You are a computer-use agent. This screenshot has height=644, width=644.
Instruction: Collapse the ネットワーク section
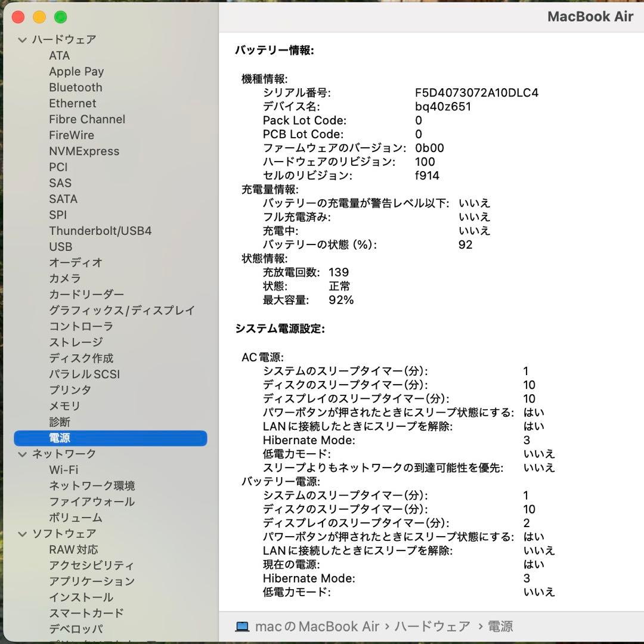tap(22, 454)
